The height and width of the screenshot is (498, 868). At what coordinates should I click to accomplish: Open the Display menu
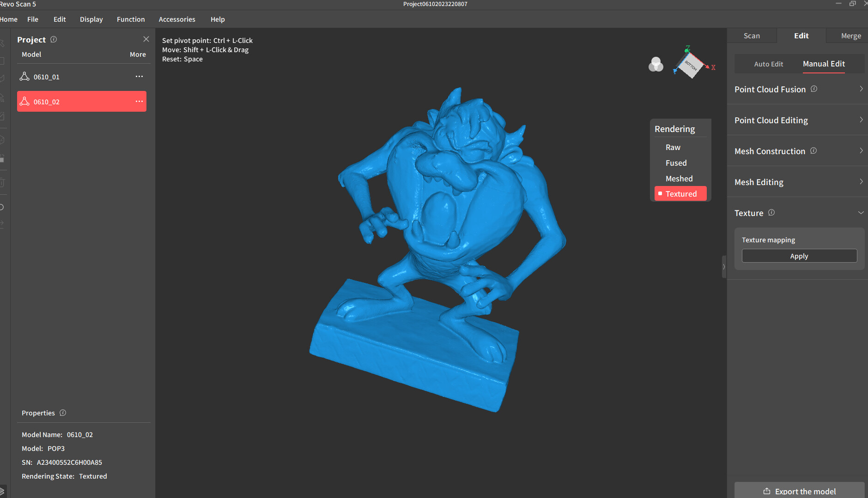coord(91,19)
